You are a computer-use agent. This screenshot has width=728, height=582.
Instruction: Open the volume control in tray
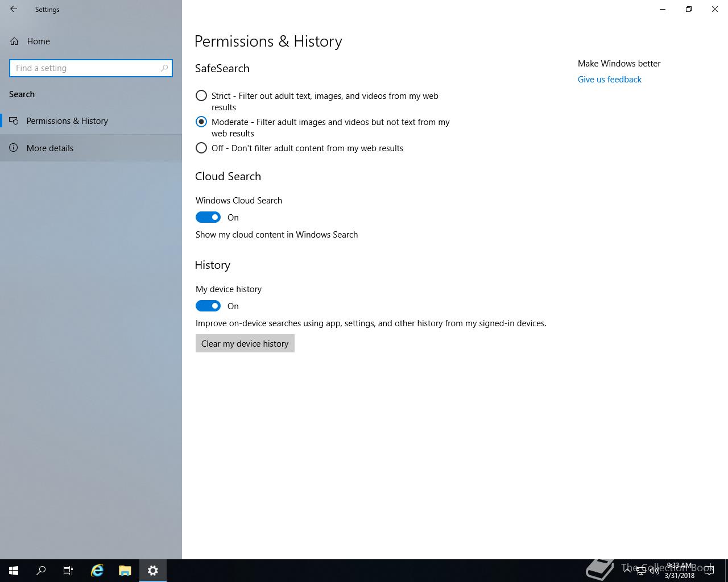pyautogui.click(x=654, y=571)
